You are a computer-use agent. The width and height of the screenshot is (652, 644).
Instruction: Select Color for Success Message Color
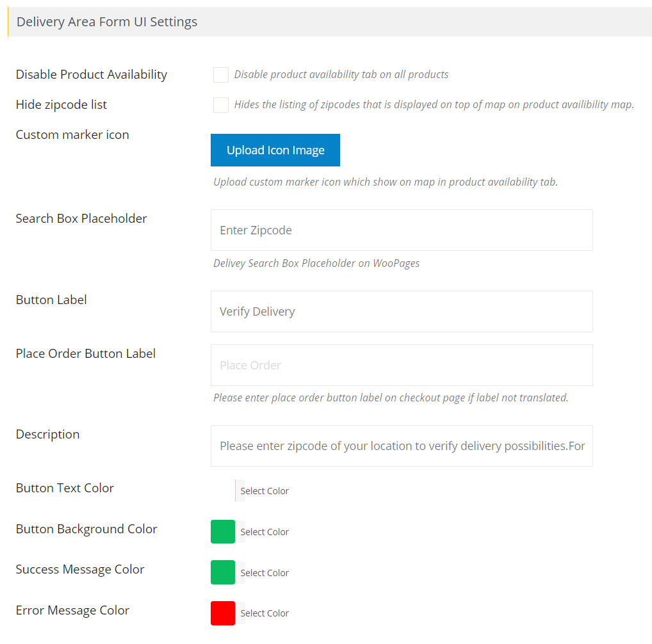point(264,572)
